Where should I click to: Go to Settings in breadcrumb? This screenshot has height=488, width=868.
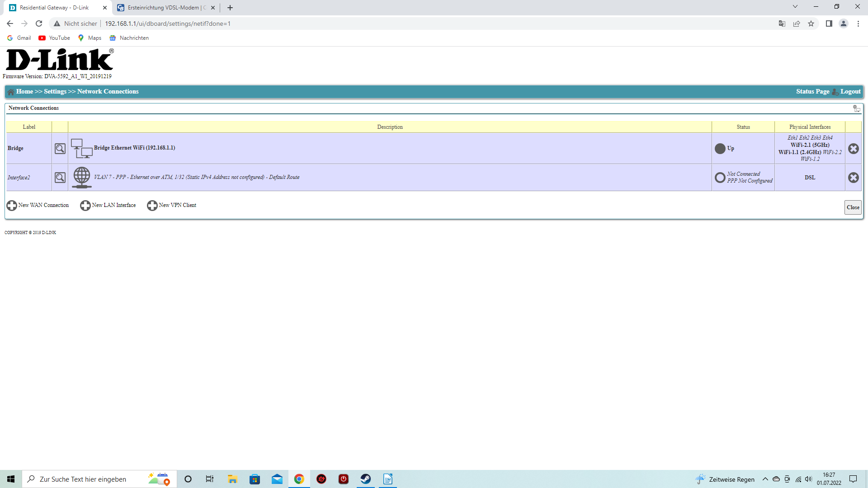[x=55, y=92]
